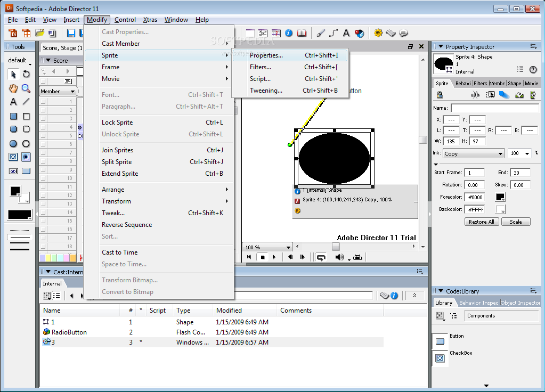The image size is (545, 392).
Task: Choose the Filled Rectangle tool
Action: click(x=13, y=116)
